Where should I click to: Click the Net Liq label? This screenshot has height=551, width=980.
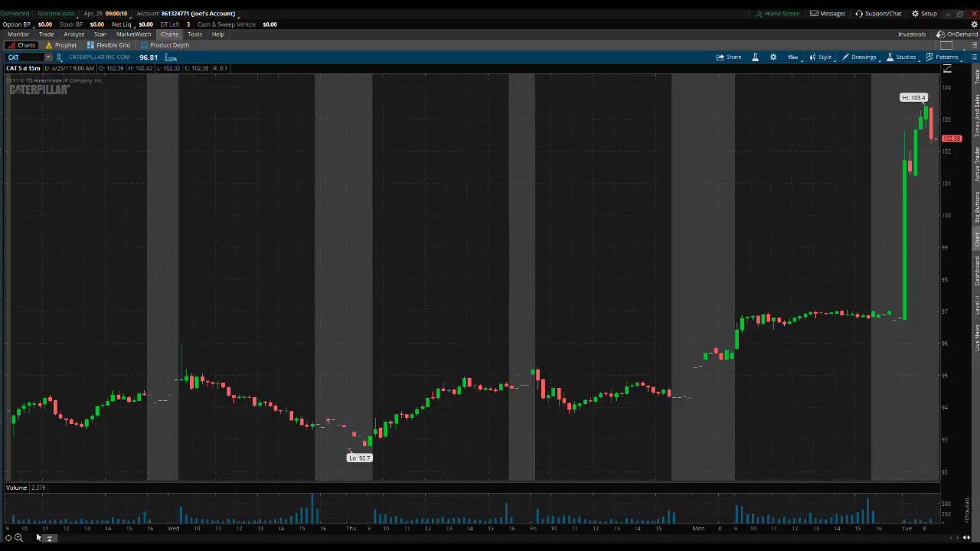(x=122, y=24)
